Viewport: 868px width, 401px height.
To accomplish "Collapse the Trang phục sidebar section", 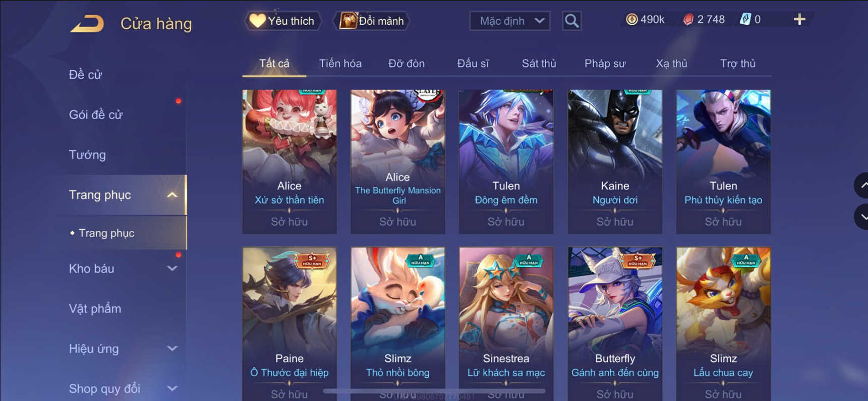I will click(x=172, y=195).
